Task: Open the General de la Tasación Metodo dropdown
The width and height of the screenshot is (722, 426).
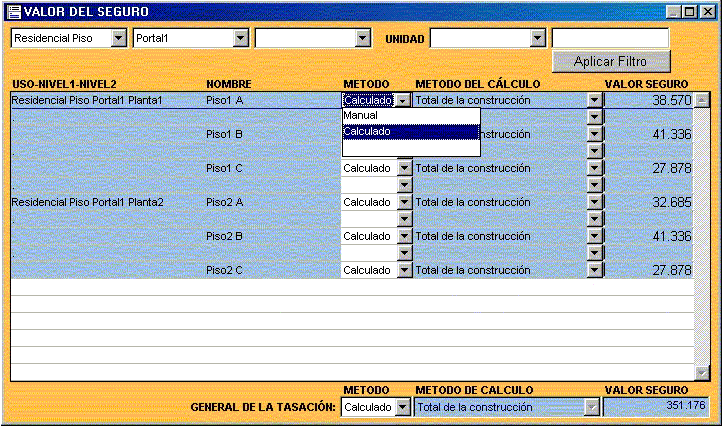Action: 403,407
